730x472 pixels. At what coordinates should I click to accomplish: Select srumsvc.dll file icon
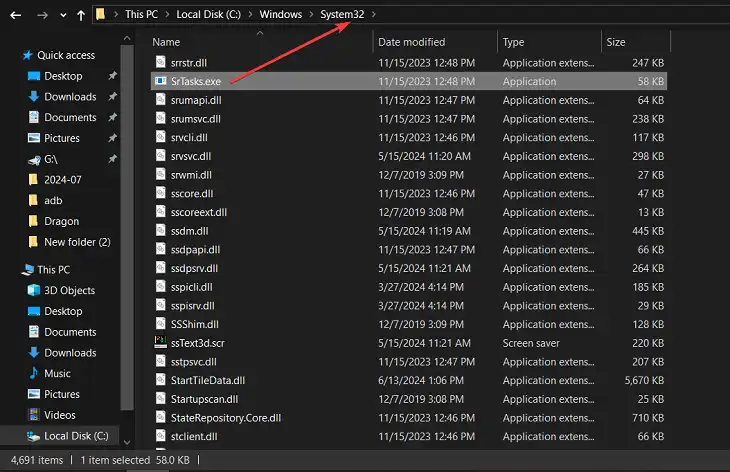click(x=161, y=118)
